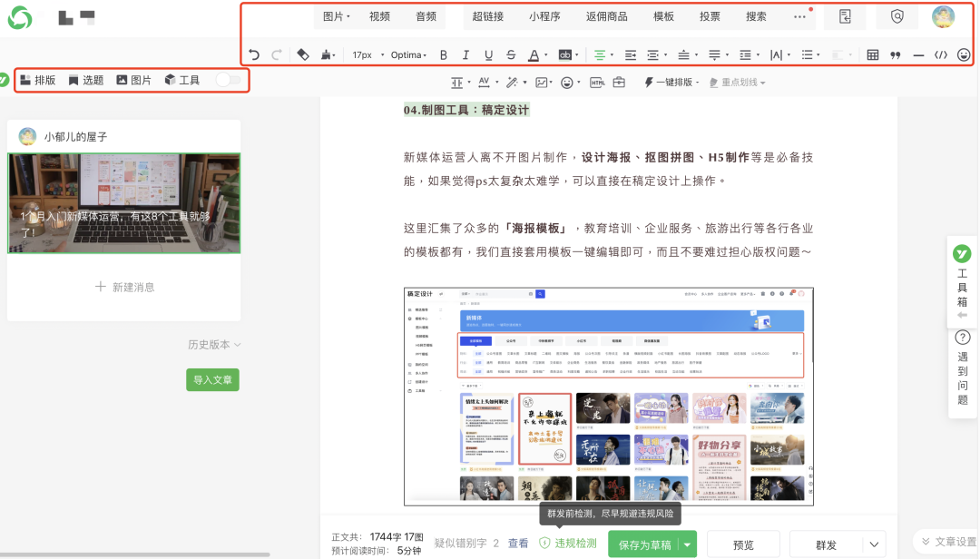
Task: Open the 工具箱 green side button
Action: click(962, 253)
